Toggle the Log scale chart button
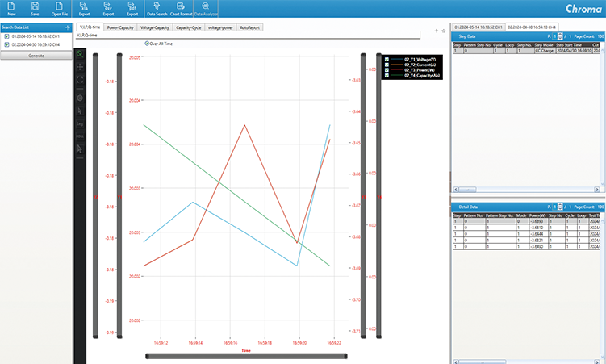The image size is (606, 364). [x=81, y=124]
